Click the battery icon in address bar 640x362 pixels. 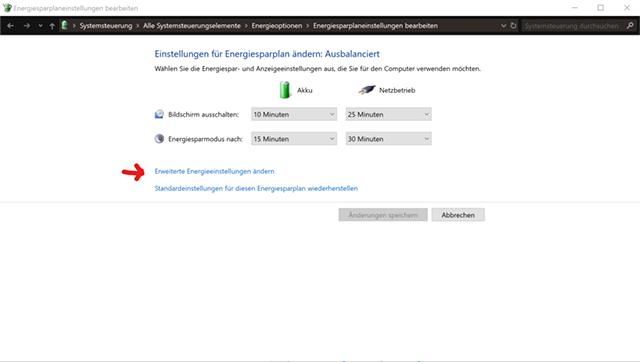point(64,25)
